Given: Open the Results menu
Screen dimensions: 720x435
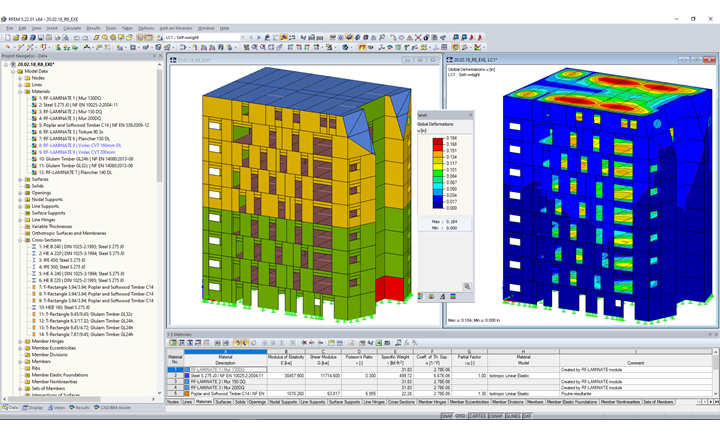Looking at the screenshot, I should click(93, 28).
